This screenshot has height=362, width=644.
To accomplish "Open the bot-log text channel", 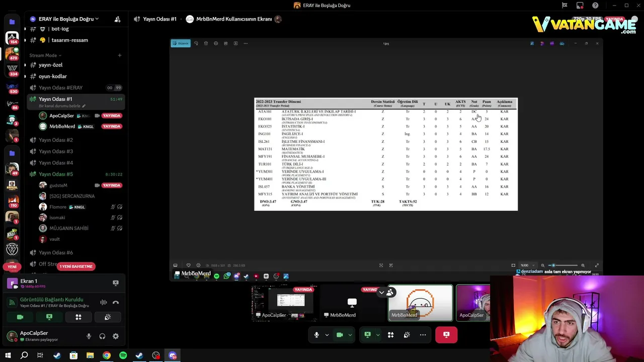I will pyautogui.click(x=60, y=29).
